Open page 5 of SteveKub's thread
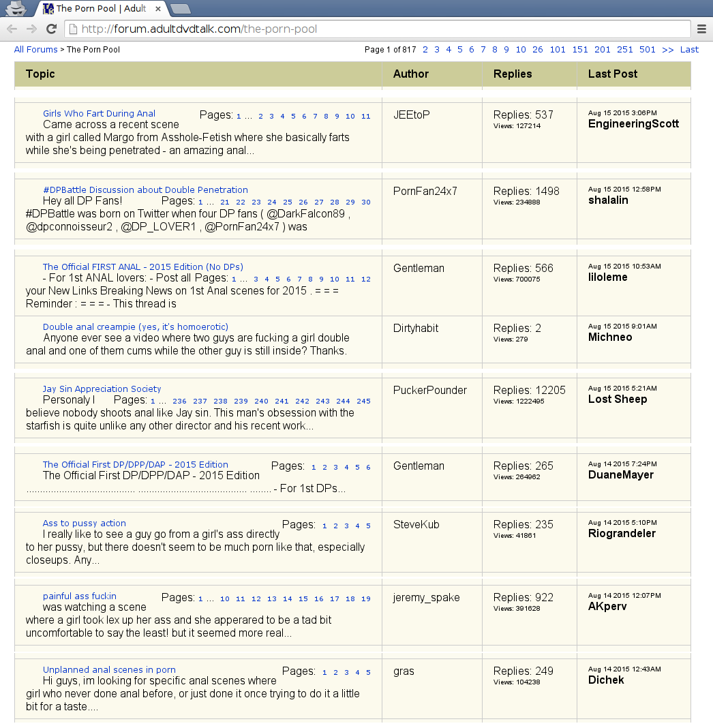Screen dimensions: 713x728 click(x=368, y=526)
